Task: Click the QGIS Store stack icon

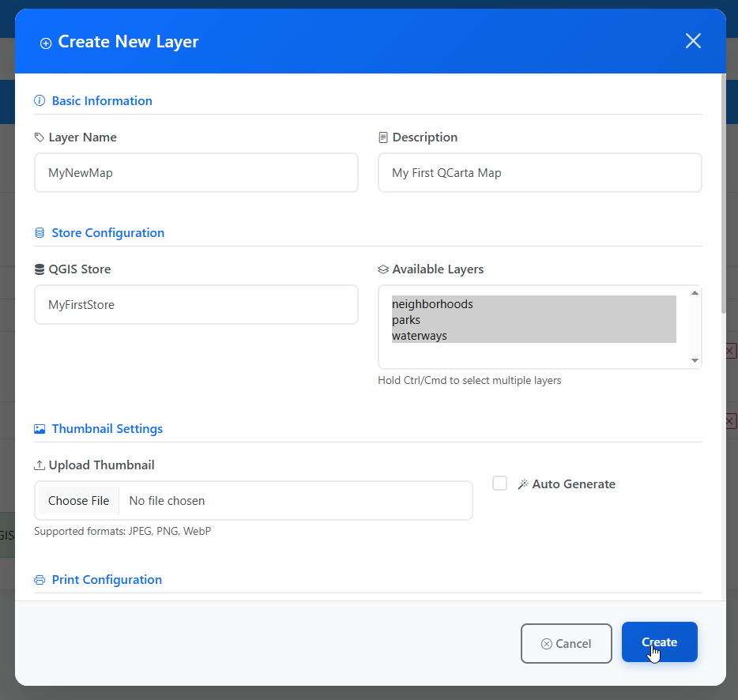Action: (40, 269)
